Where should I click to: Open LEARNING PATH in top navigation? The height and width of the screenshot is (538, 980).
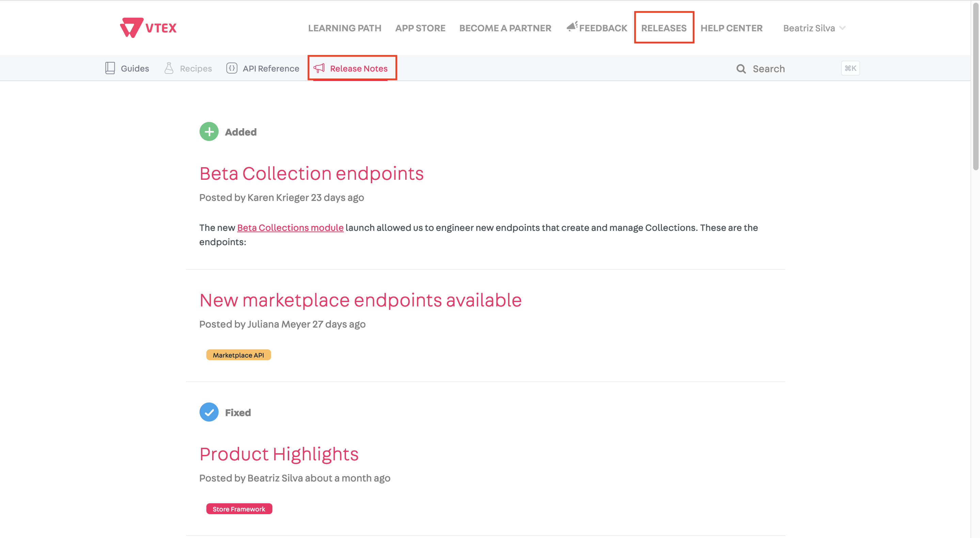[344, 28]
